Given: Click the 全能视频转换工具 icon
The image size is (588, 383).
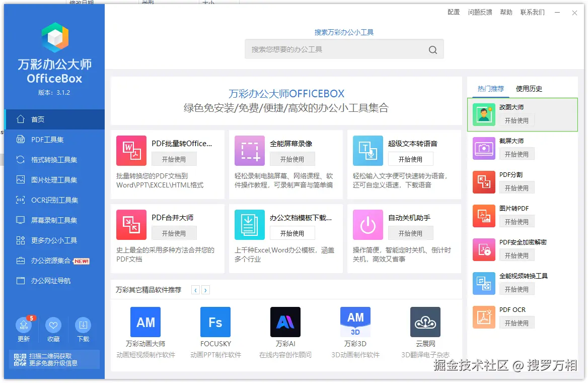Looking at the screenshot, I should coord(484,284).
